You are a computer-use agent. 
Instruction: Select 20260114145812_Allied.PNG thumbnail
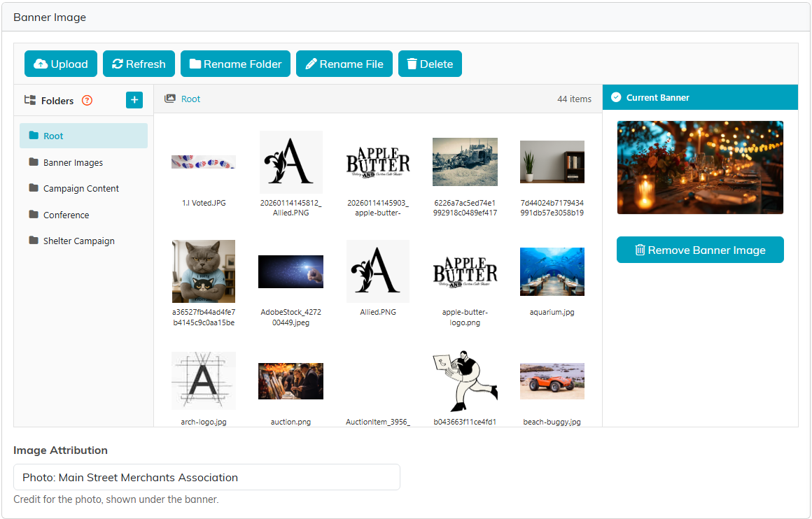(x=291, y=162)
